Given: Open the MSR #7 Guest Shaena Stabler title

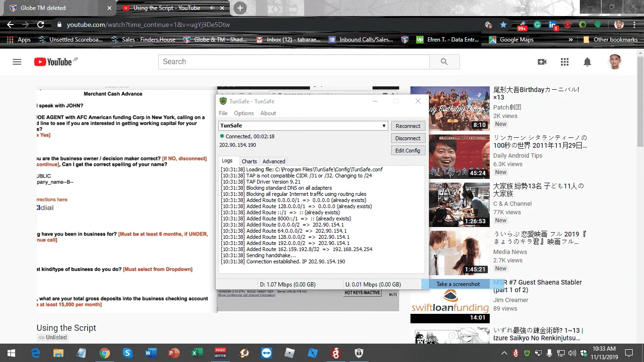Looking at the screenshot, I should pos(537,286).
